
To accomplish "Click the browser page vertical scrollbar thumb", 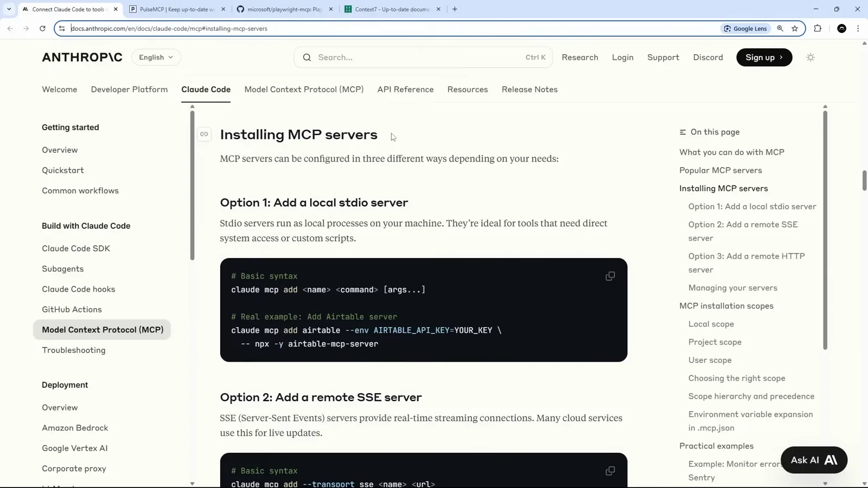I will pos(864,181).
